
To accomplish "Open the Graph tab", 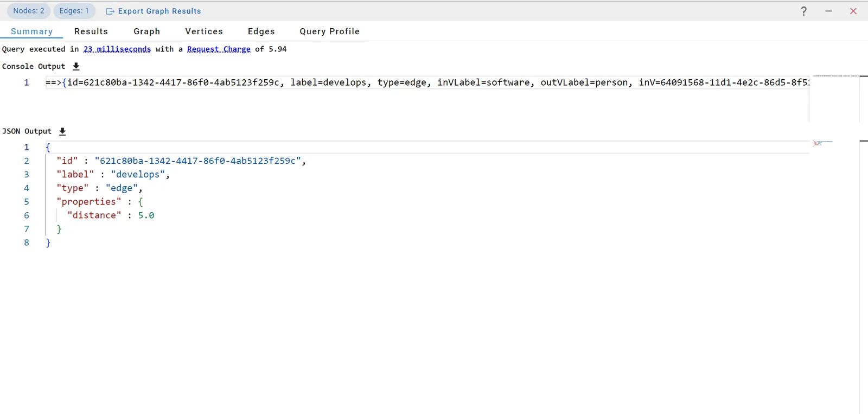I will tap(146, 31).
